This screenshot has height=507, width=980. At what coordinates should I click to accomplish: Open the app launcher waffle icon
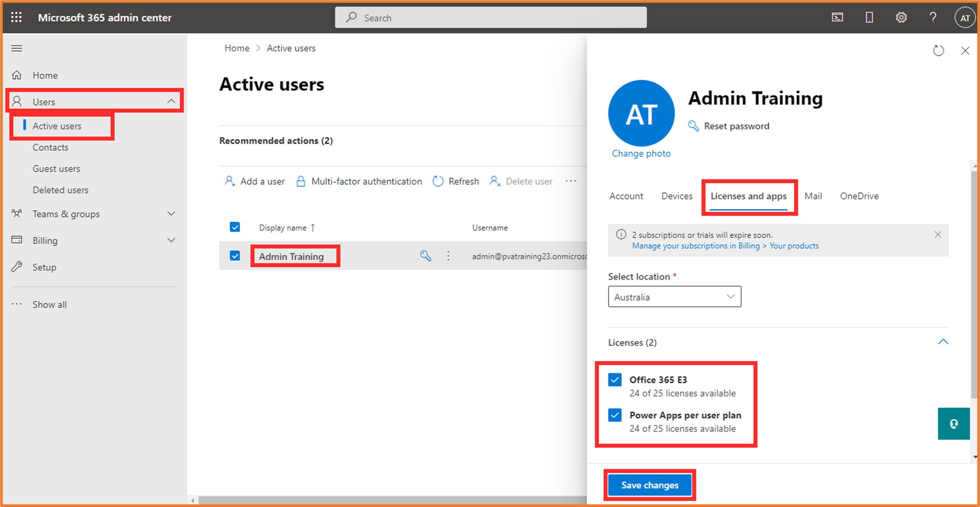pyautogui.click(x=16, y=17)
